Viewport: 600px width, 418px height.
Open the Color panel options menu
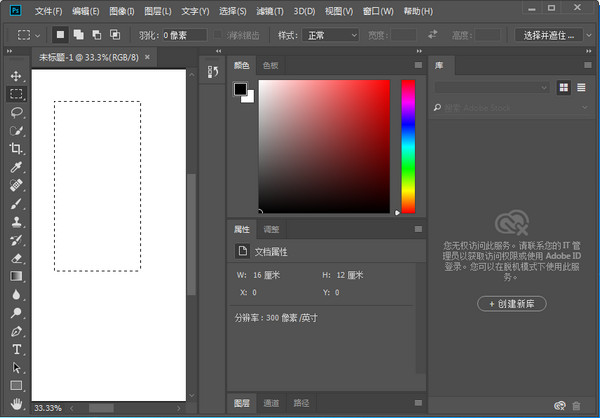pyautogui.click(x=417, y=65)
